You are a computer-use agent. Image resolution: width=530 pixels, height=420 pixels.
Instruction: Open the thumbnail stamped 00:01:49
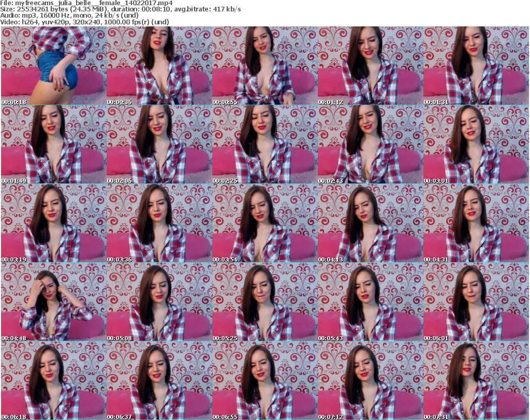pyautogui.click(x=53, y=144)
